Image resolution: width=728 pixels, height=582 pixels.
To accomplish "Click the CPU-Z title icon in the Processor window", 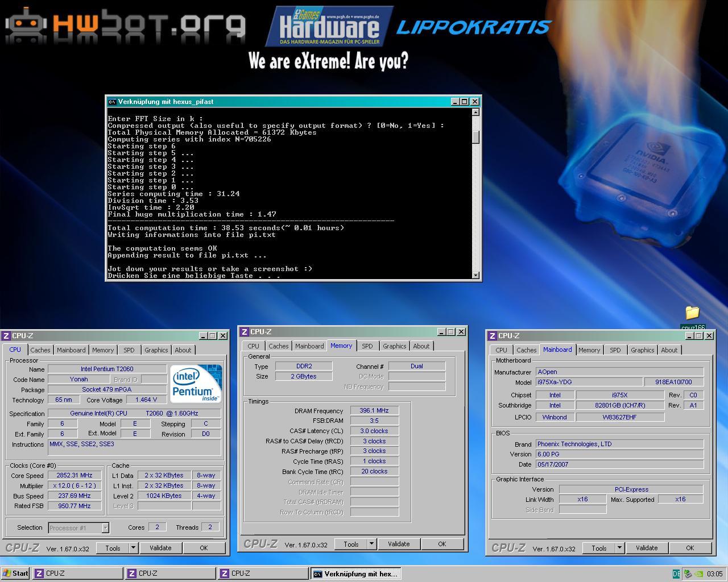I will [x=6, y=336].
